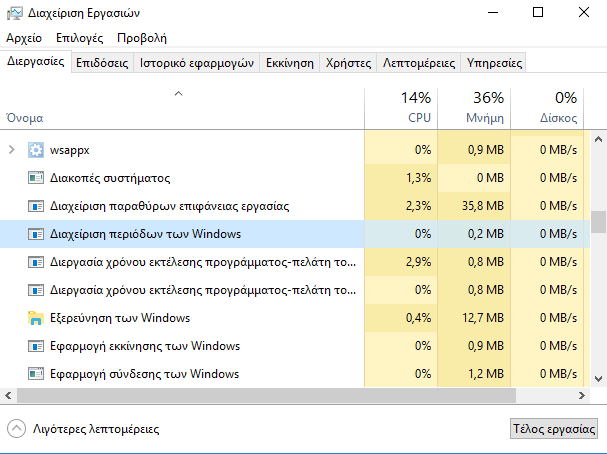This screenshot has height=454, width=607.
Task: Maximize the Task Manager window
Action: 538,12
